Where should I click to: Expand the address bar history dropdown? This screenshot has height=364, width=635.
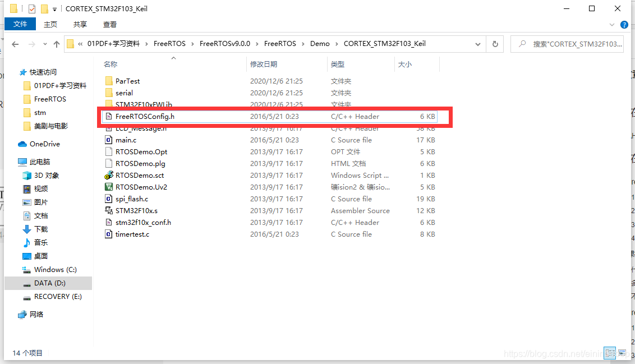point(478,44)
